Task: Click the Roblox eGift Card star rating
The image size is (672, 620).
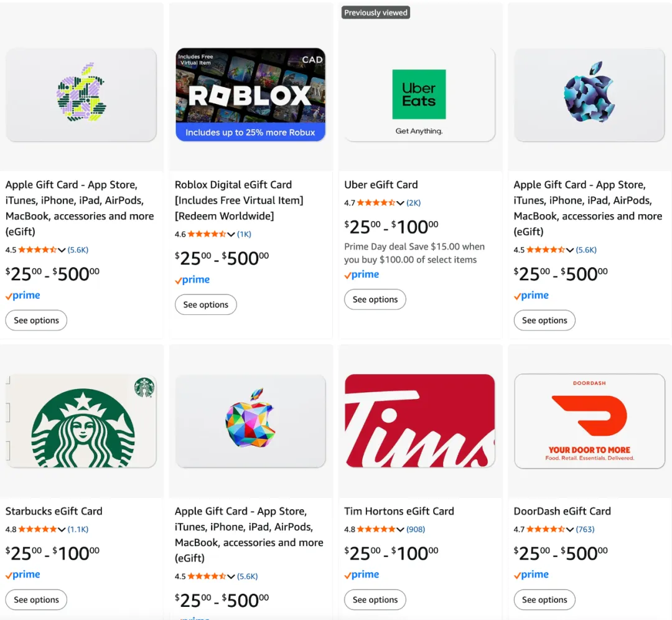Action: tap(207, 234)
